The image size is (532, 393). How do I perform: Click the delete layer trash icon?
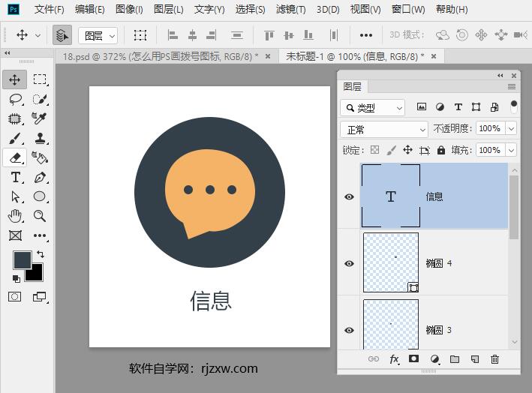[x=494, y=360]
